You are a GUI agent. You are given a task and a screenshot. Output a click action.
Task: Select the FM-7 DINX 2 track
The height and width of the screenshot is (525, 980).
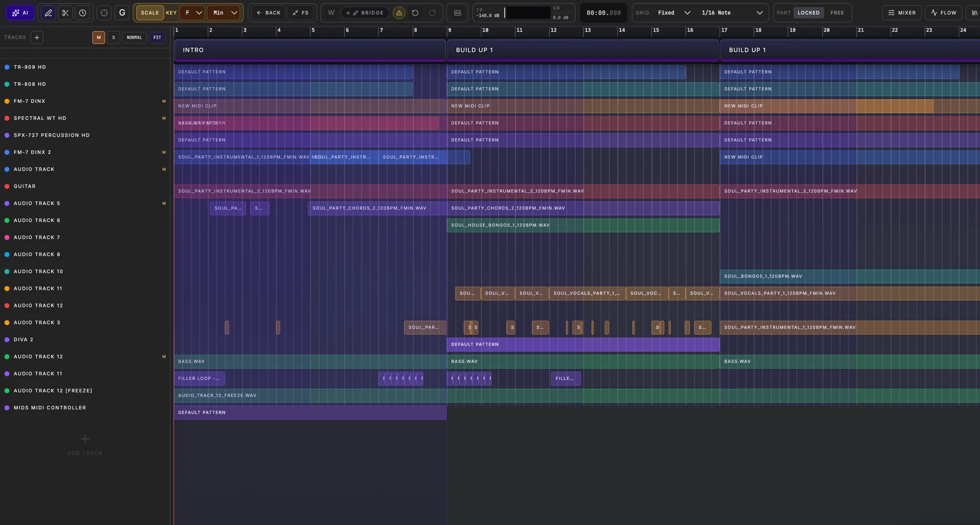point(85,152)
